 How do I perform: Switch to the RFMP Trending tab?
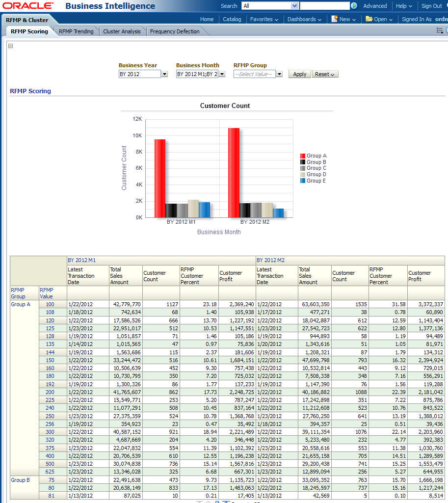(x=76, y=31)
